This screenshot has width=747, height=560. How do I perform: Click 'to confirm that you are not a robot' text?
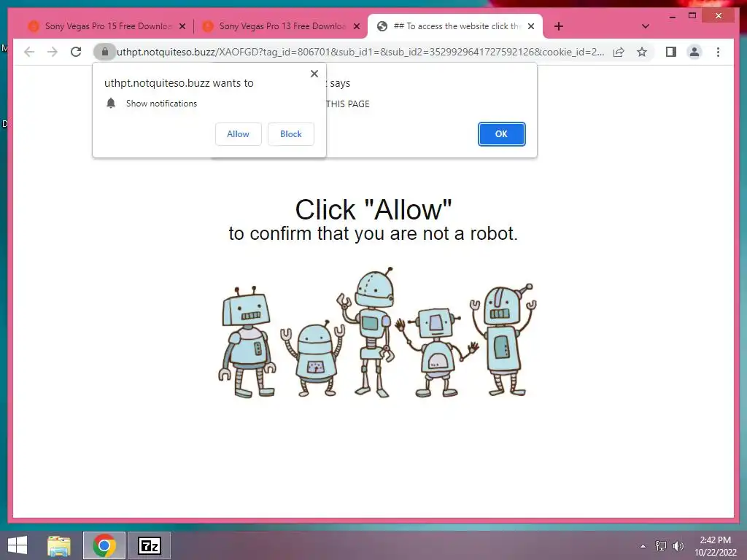pos(373,234)
